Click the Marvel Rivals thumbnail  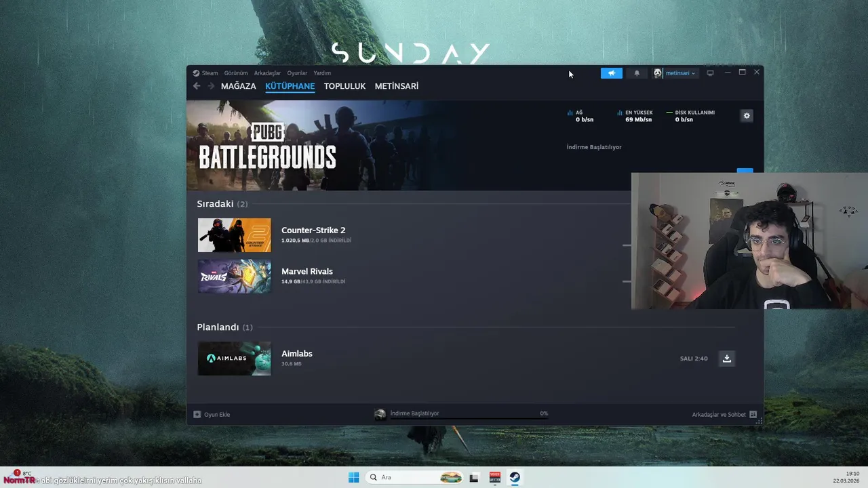point(234,277)
